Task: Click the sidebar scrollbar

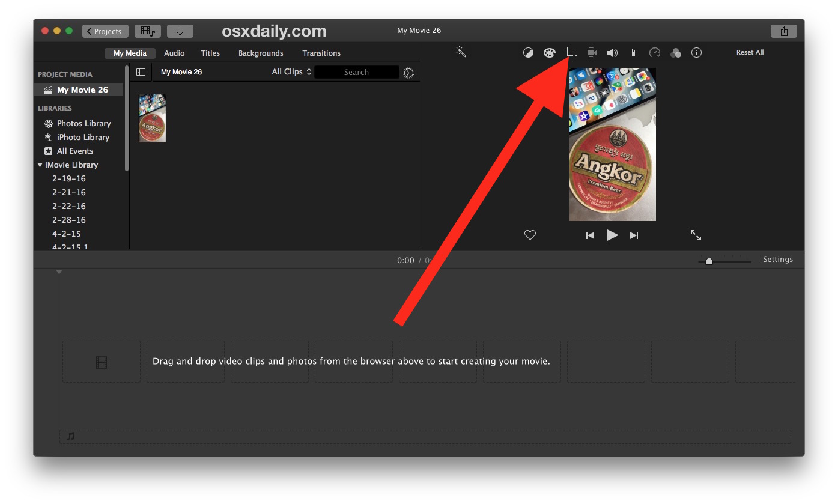Action: point(127,119)
